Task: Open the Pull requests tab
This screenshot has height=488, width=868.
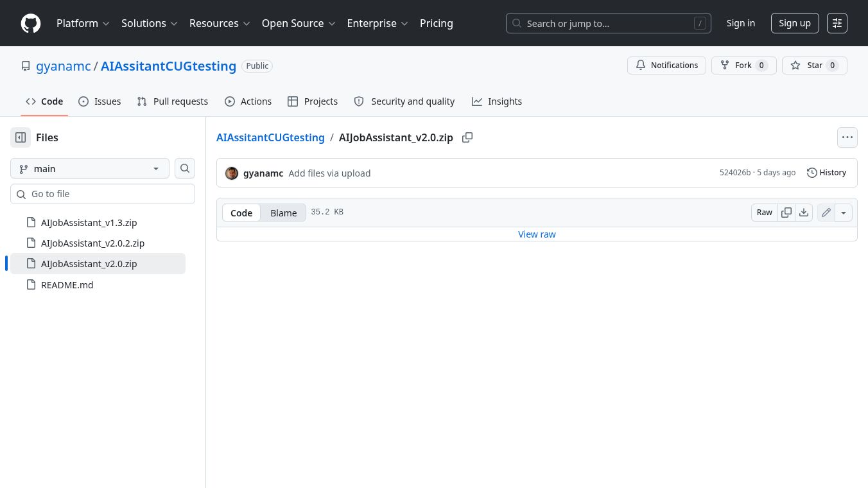Action: pyautogui.click(x=173, y=101)
